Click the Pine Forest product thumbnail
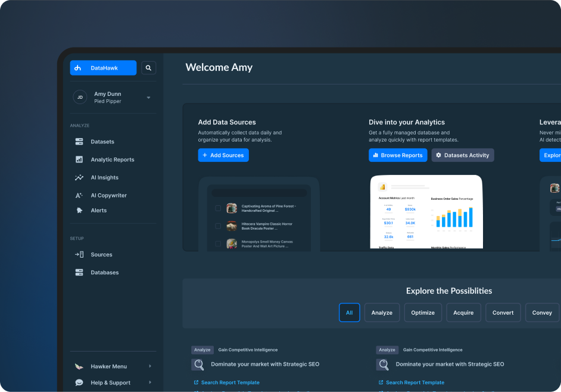 point(232,208)
